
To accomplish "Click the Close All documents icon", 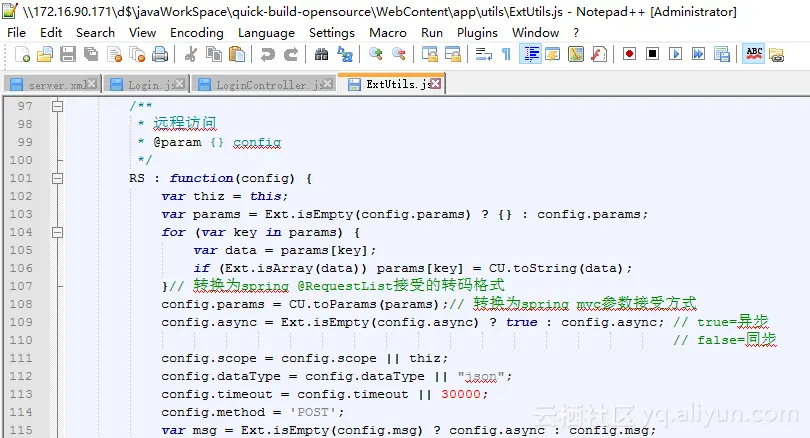I will pos(137,54).
